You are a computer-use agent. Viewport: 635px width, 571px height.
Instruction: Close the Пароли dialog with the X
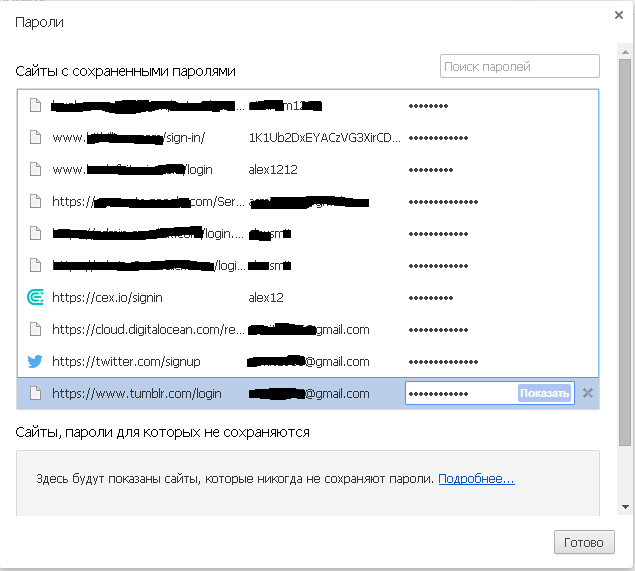(x=619, y=15)
